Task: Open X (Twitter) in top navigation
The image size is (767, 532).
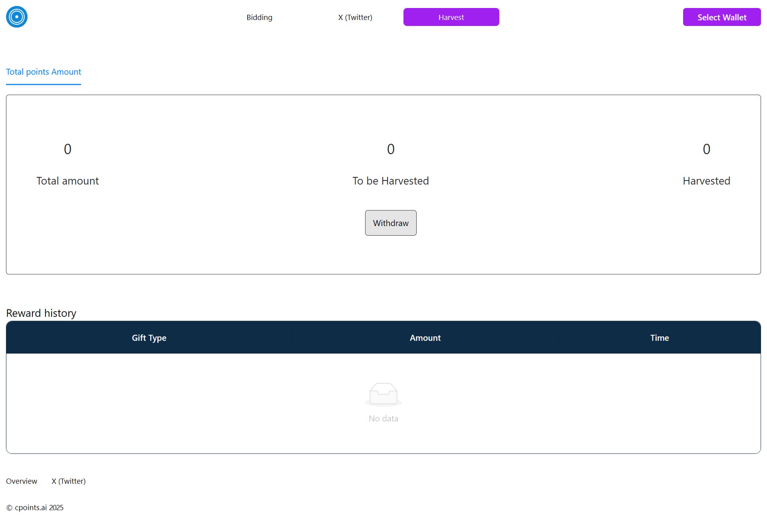Action: (x=355, y=17)
